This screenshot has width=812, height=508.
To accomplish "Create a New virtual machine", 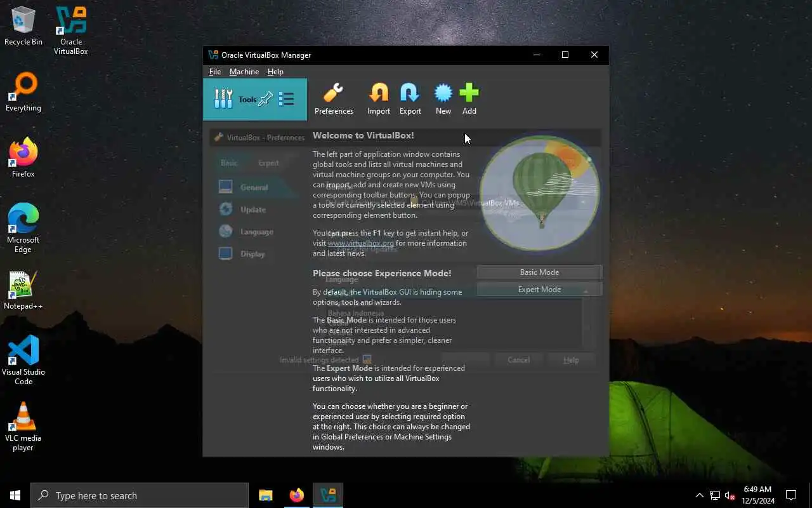I will [x=443, y=99].
